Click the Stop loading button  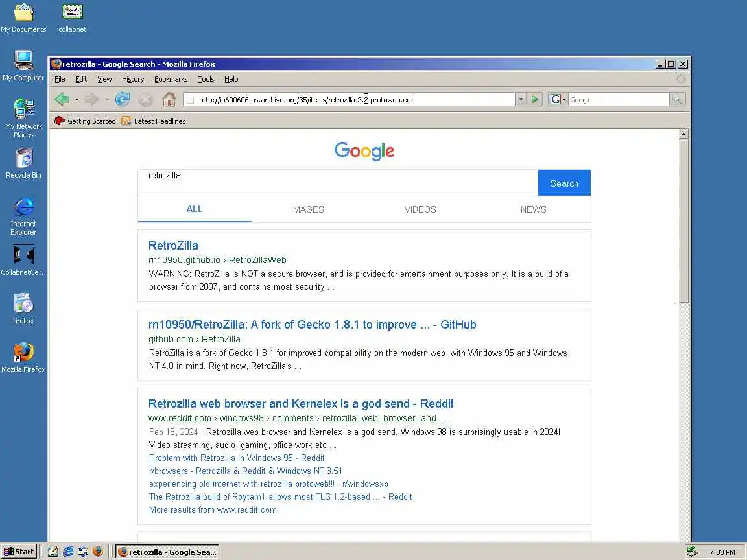tap(145, 100)
